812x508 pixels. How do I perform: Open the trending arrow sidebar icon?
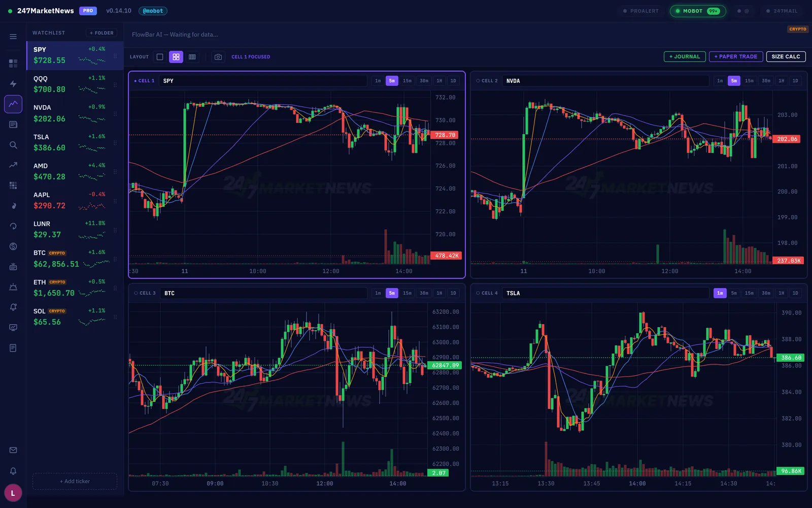click(x=13, y=165)
